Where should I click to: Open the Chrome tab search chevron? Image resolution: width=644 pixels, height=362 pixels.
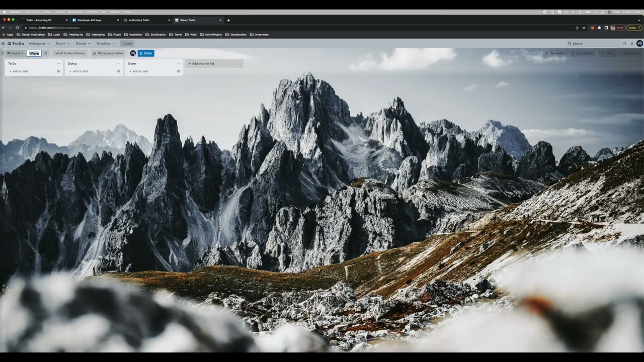pyautogui.click(x=639, y=20)
